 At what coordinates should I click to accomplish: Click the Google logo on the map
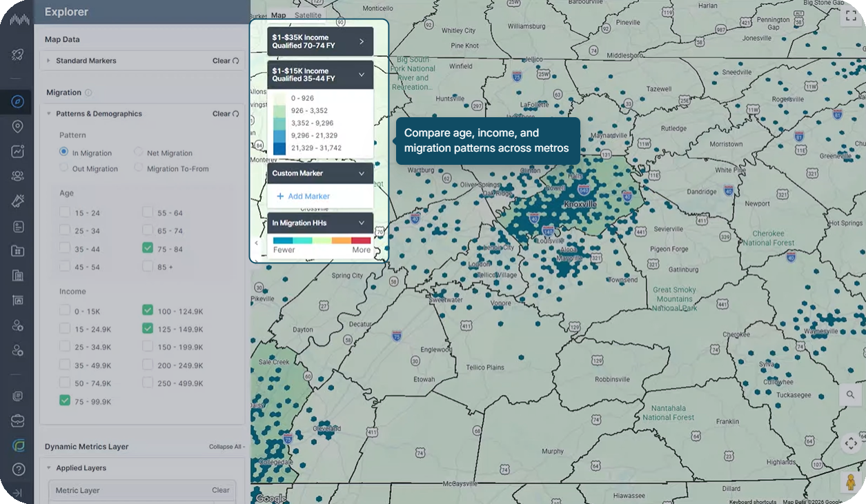pyautogui.click(x=271, y=498)
